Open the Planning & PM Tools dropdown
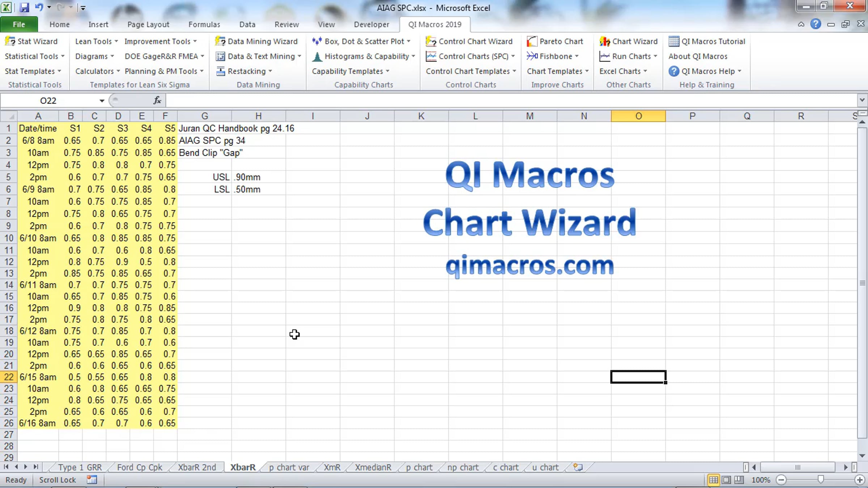 pyautogui.click(x=164, y=71)
